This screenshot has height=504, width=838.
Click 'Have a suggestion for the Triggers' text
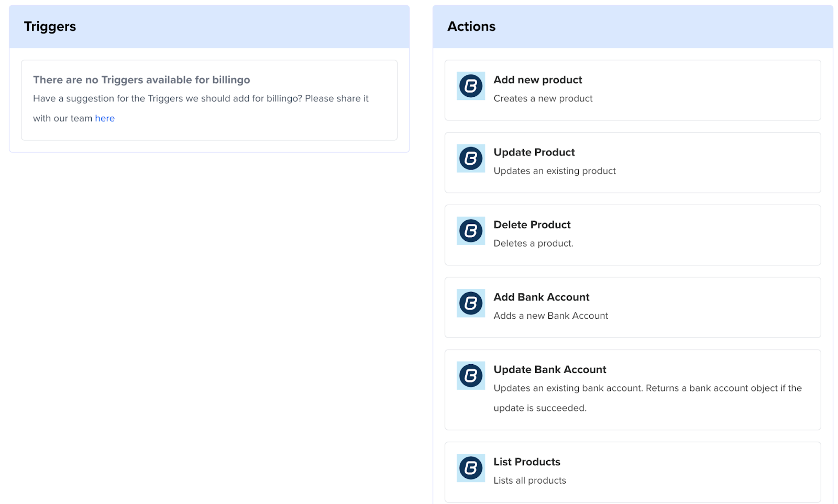click(201, 108)
